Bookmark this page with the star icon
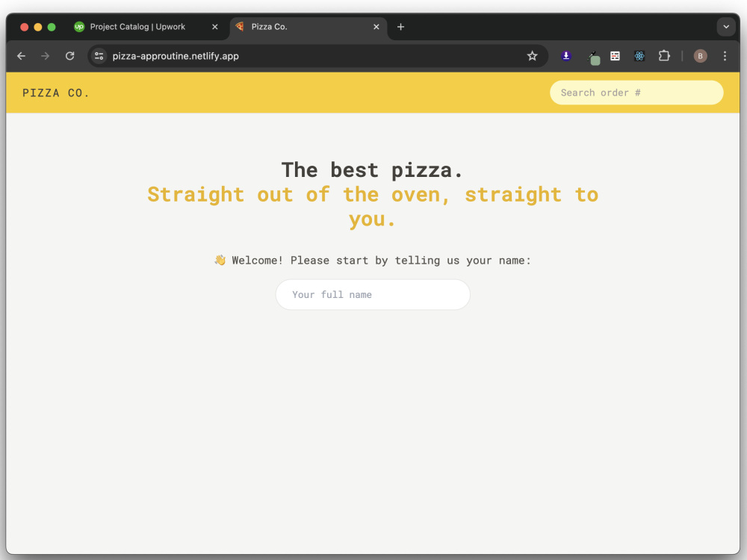 (x=532, y=56)
